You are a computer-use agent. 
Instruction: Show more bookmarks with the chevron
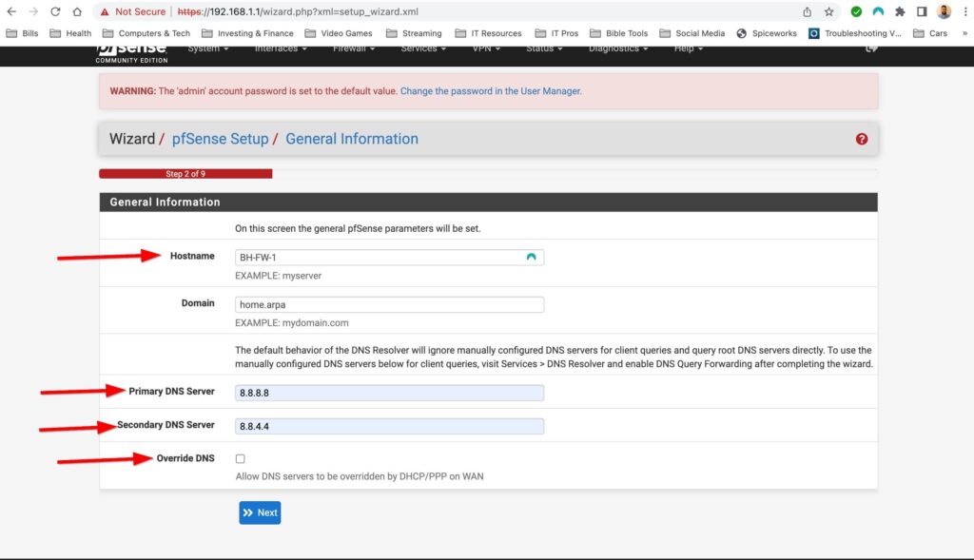click(x=964, y=33)
